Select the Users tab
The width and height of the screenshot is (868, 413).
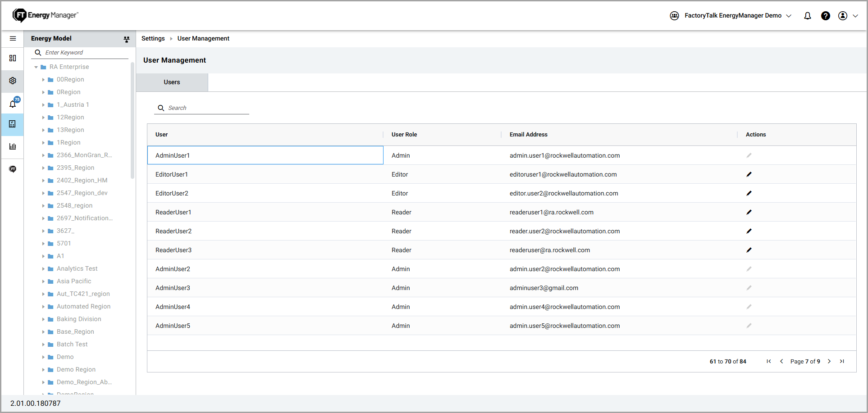click(x=172, y=82)
